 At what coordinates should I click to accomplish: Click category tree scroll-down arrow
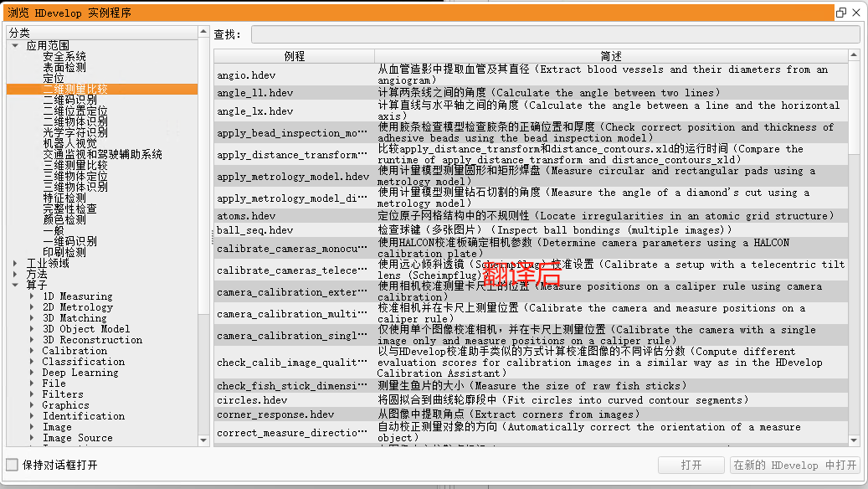pyautogui.click(x=203, y=440)
